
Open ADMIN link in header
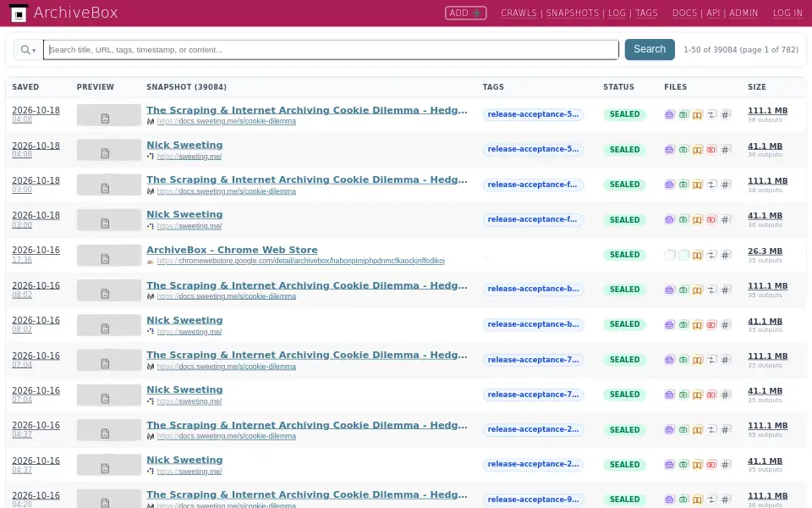tap(743, 13)
